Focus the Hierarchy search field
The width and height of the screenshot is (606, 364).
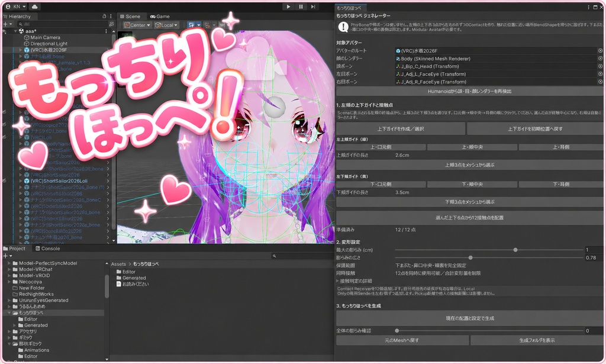62,24
